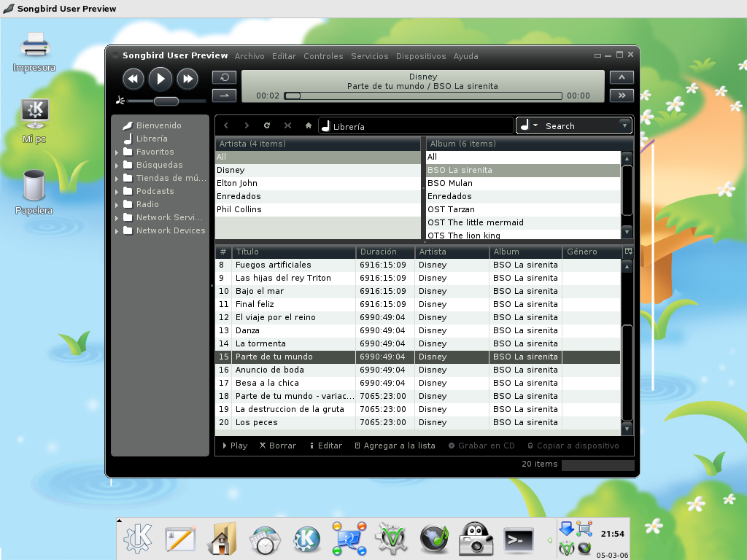Select OST Tarzan album
Screen dimensions: 747x560
523,209
